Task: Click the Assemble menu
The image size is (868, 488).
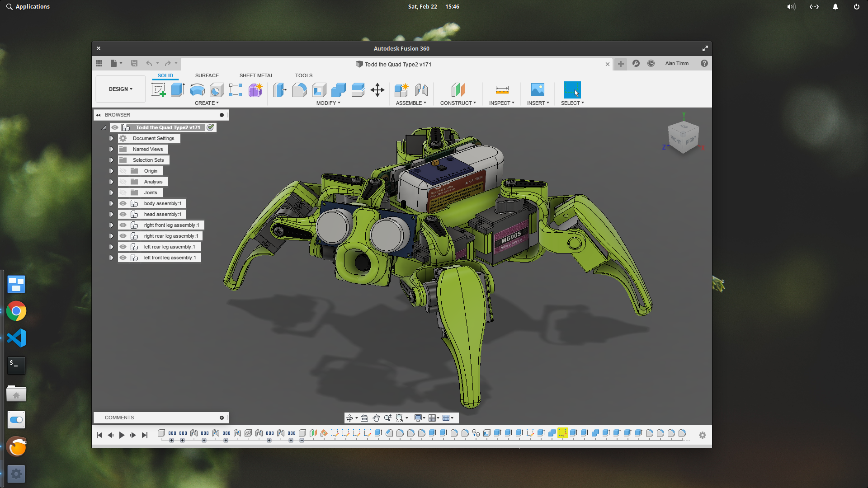Action: [411, 103]
